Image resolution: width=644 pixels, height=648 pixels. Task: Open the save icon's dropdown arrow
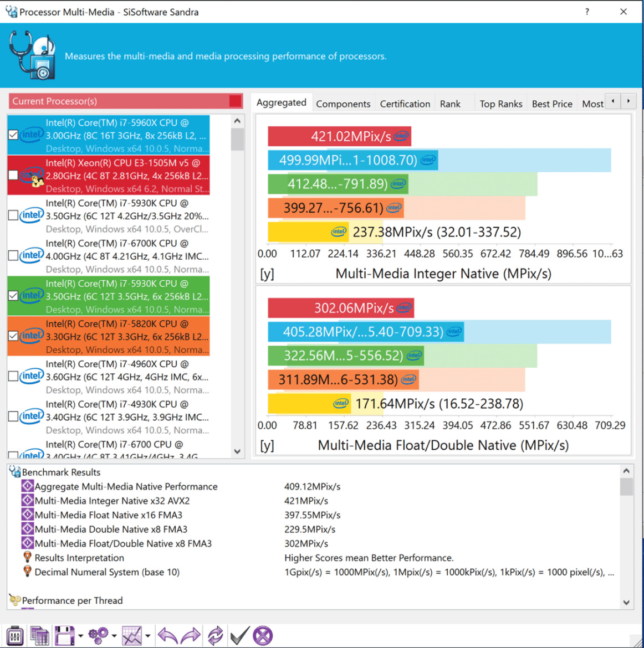click(81, 636)
